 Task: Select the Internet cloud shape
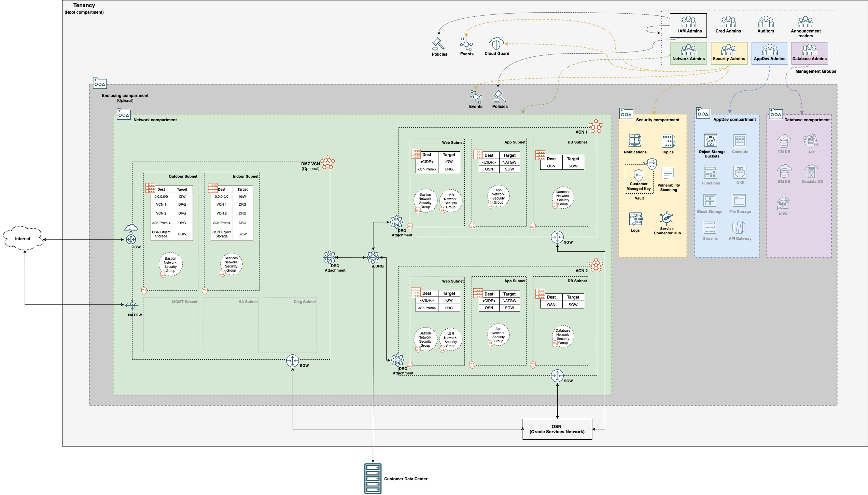pos(23,238)
